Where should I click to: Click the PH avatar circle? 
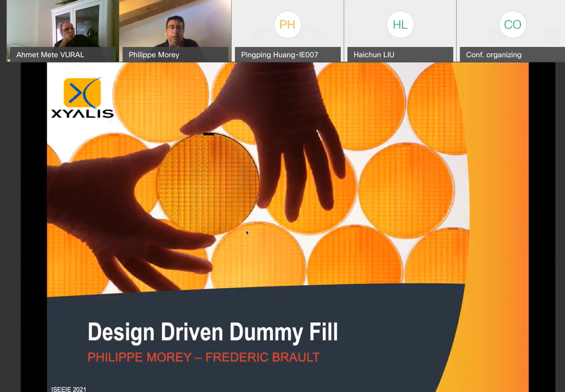point(287,24)
